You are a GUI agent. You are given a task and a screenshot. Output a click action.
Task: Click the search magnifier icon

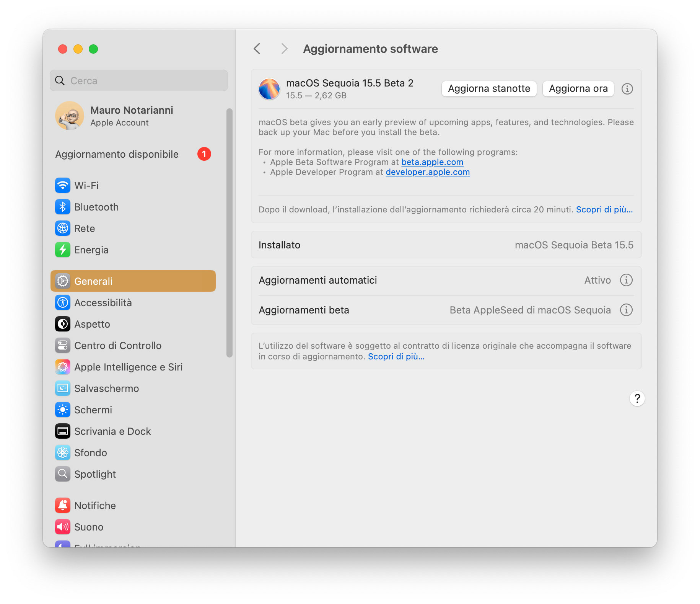pyautogui.click(x=60, y=81)
